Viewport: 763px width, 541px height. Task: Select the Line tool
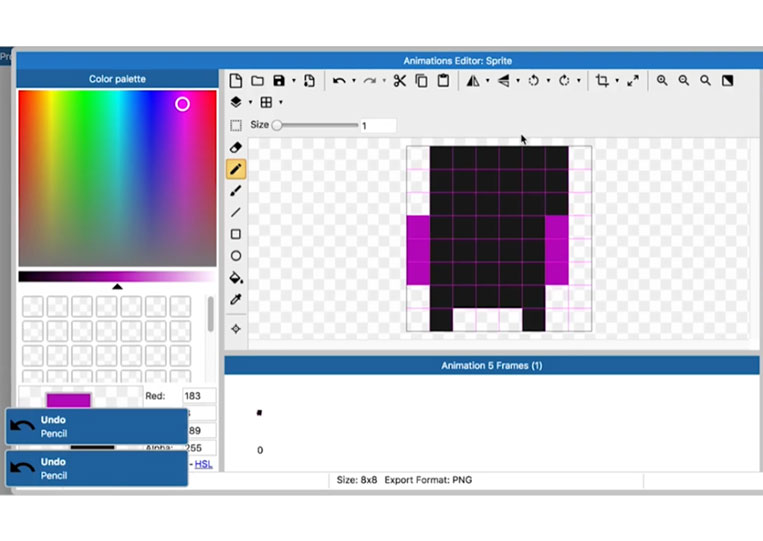point(236,213)
